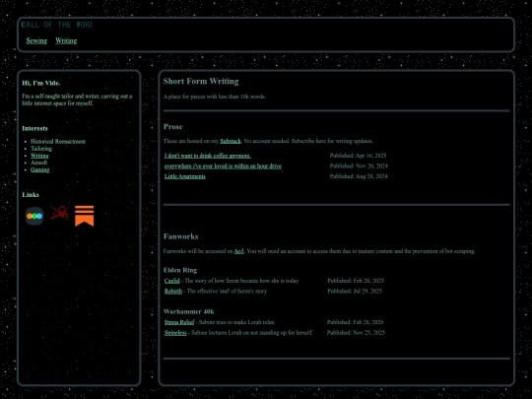Click the 'Elden Ring' subheading
This screenshot has width=532, height=399.
click(180, 270)
